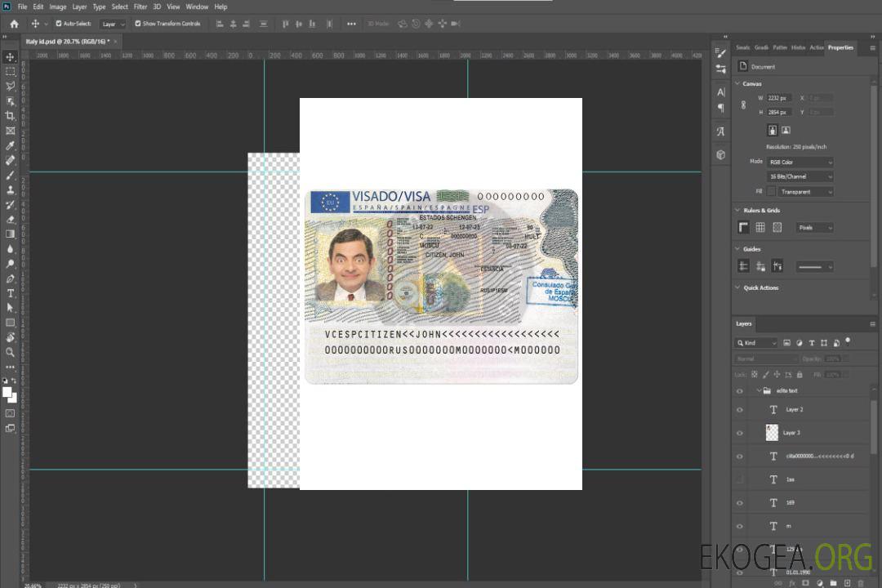This screenshot has height=588, width=882.
Task: Open the RGB Color mode dropdown
Action: point(800,162)
